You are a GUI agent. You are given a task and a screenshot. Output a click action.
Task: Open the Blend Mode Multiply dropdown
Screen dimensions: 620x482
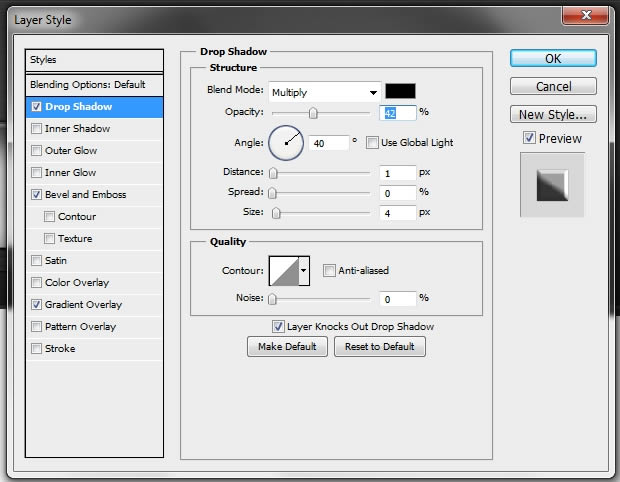click(x=325, y=92)
